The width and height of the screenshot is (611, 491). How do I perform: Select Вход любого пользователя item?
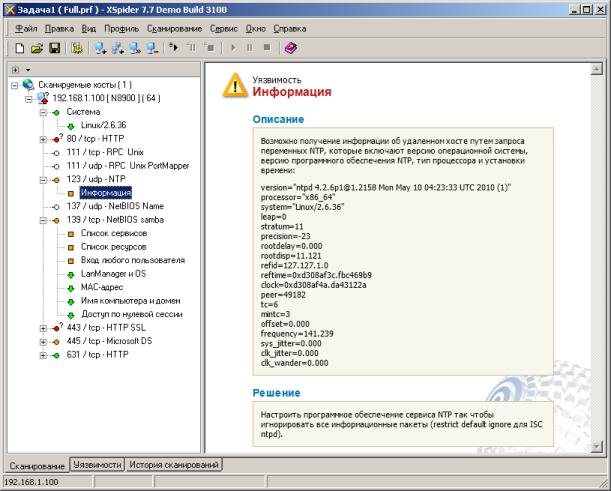point(133,260)
